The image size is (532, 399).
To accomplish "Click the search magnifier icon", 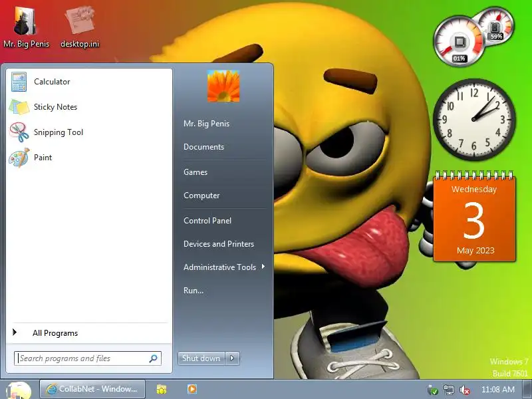I will [x=153, y=358].
